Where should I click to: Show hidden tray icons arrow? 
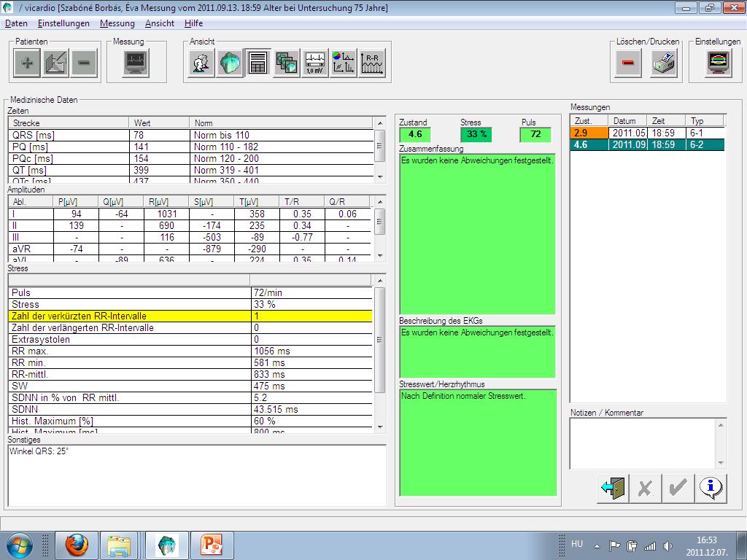(x=597, y=546)
